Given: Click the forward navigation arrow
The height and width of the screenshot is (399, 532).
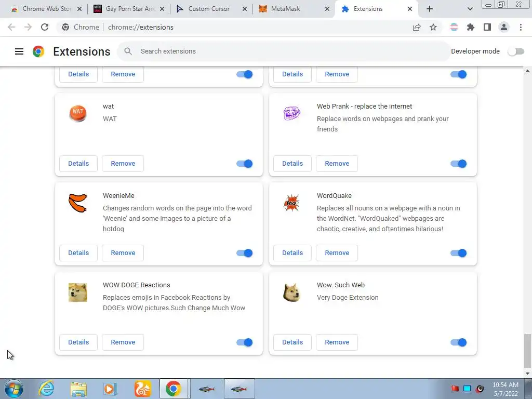Looking at the screenshot, I should click(28, 27).
